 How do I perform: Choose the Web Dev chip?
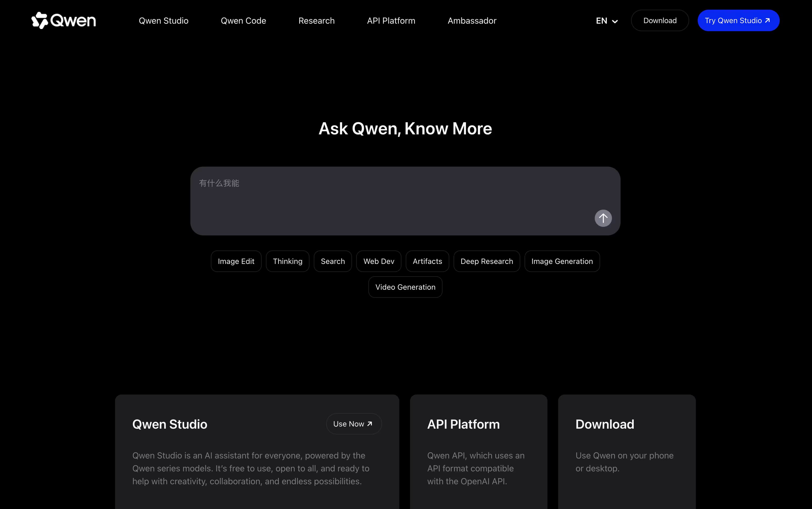pos(379,261)
